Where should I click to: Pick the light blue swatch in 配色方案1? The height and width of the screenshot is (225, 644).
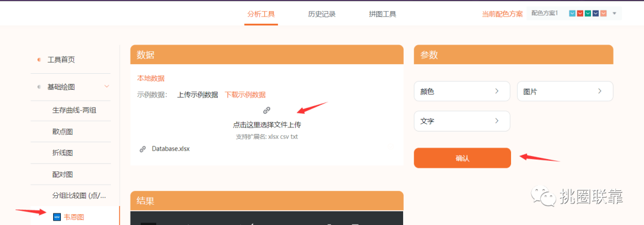(x=572, y=14)
